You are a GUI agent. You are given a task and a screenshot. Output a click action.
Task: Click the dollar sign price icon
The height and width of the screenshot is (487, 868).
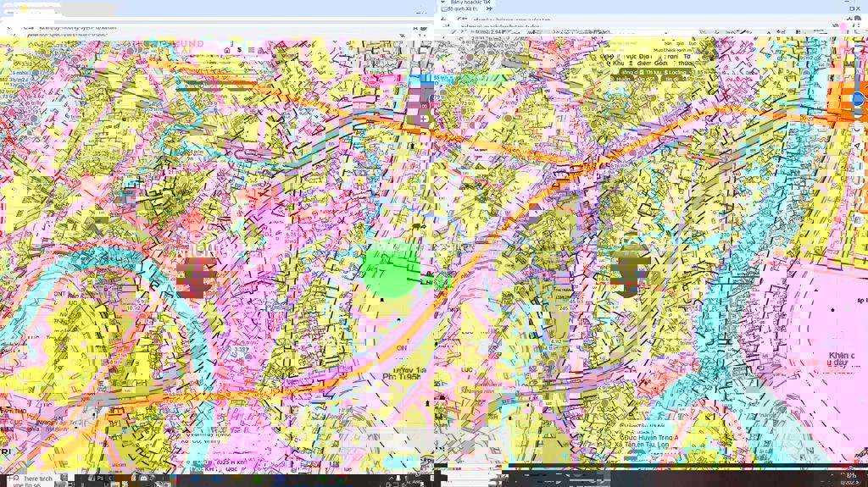[240, 50]
